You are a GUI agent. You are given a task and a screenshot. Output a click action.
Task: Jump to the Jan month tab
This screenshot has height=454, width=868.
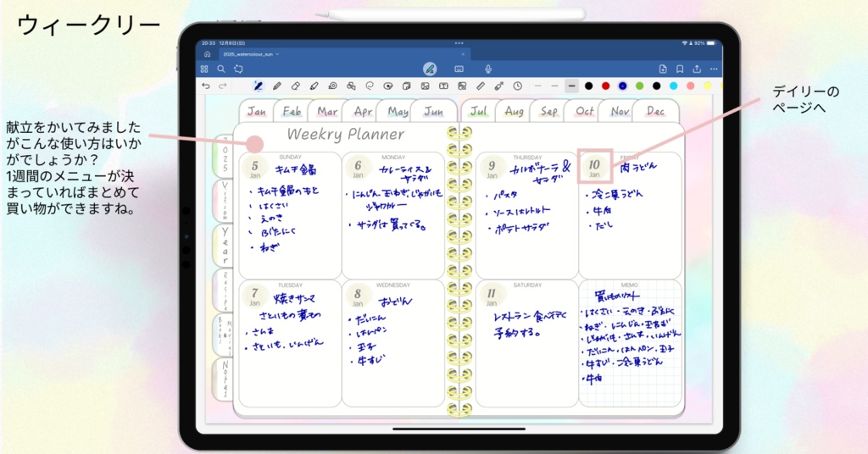[256, 111]
